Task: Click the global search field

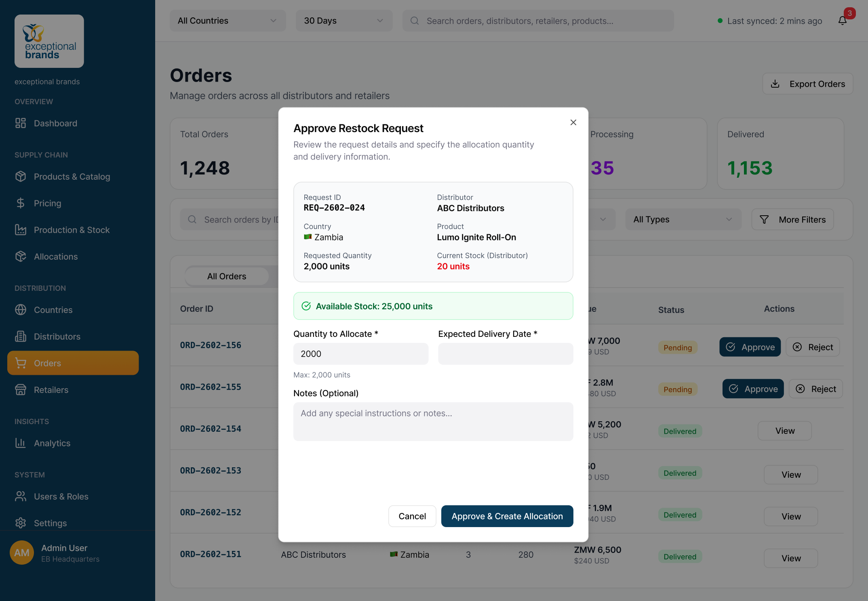Action: pyautogui.click(x=538, y=21)
